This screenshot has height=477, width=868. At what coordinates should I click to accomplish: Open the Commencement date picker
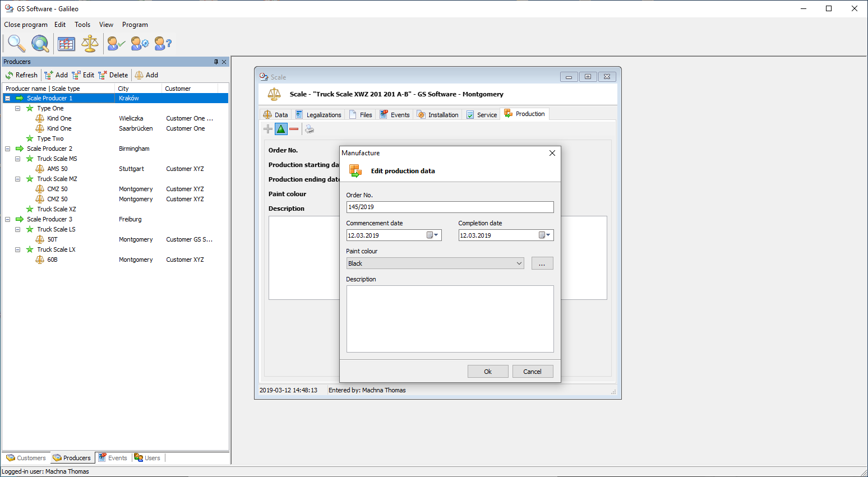(433, 235)
